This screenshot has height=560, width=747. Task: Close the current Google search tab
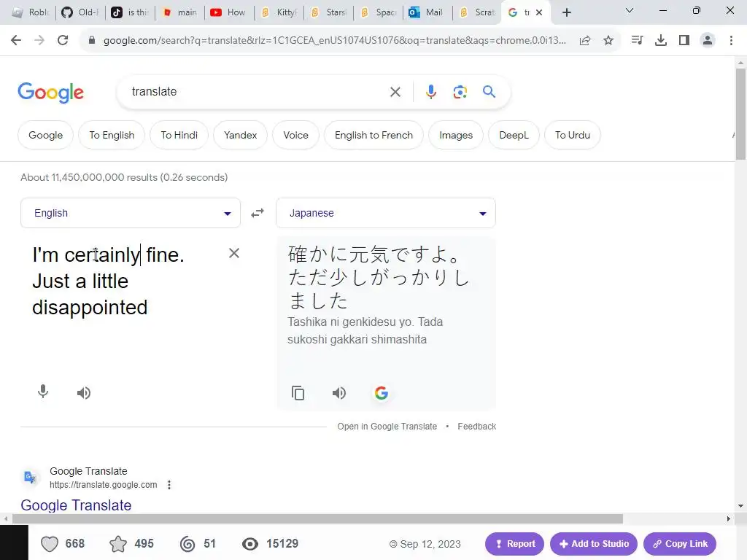tap(539, 12)
